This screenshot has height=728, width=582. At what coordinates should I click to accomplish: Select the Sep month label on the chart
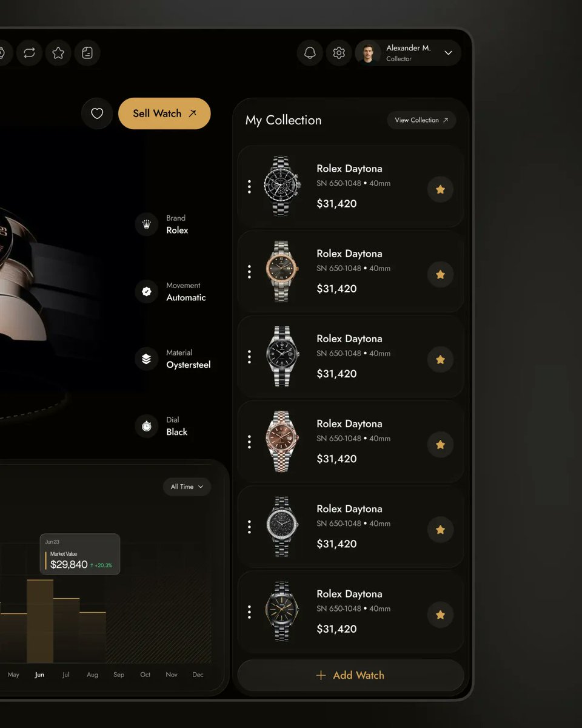(119, 675)
